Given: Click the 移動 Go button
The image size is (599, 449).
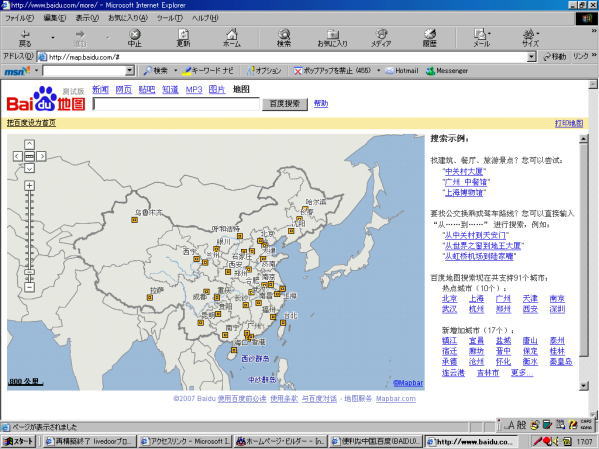Looking at the screenshot, I should tap(554, 57).
